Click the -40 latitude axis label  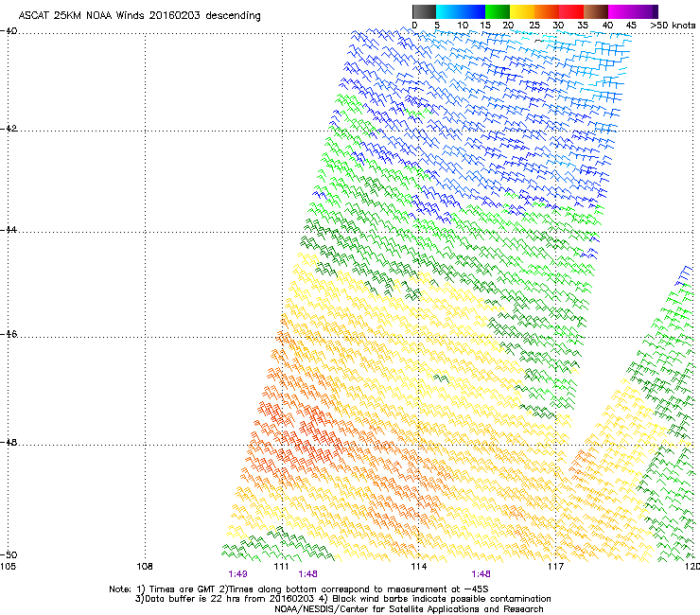9,31
